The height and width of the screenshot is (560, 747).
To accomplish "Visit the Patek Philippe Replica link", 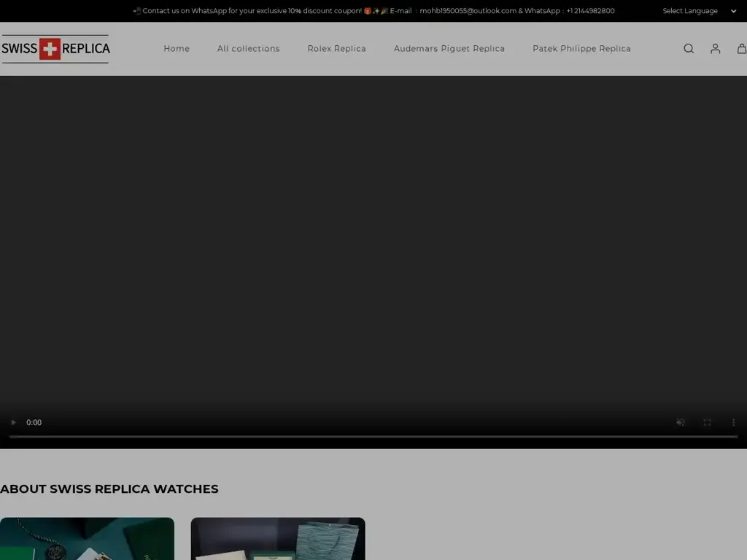I will tap(581, 48).
